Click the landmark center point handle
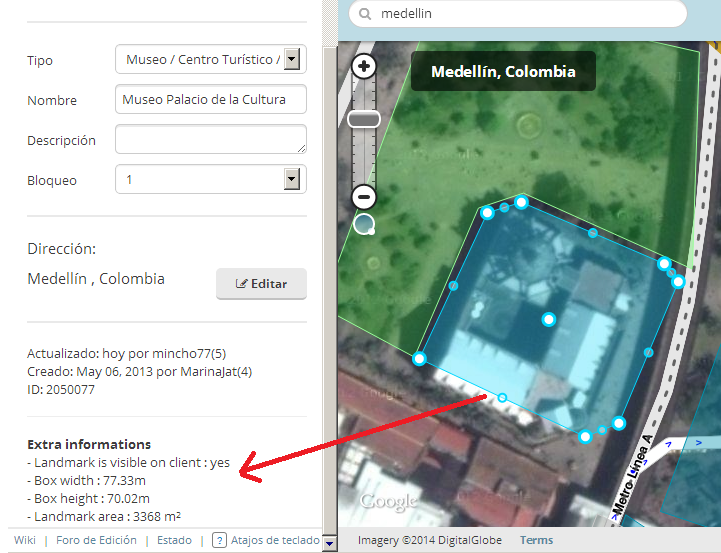 (549, 319)
